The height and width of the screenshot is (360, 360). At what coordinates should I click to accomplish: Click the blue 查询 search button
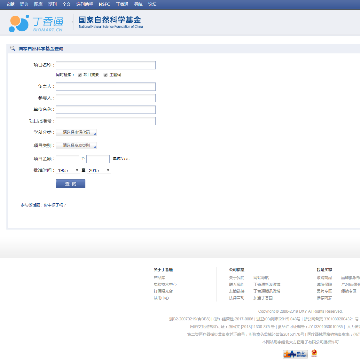[70, 184]
